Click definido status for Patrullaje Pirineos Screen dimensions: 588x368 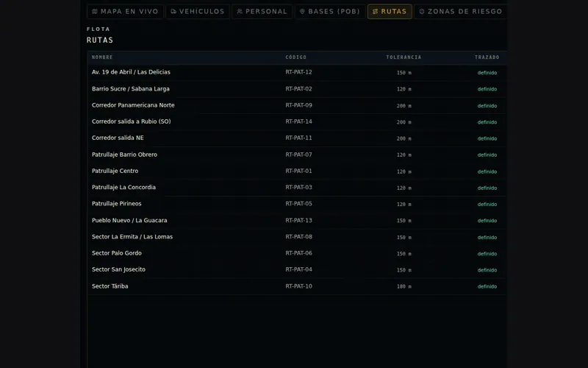(x=487, y=205)
